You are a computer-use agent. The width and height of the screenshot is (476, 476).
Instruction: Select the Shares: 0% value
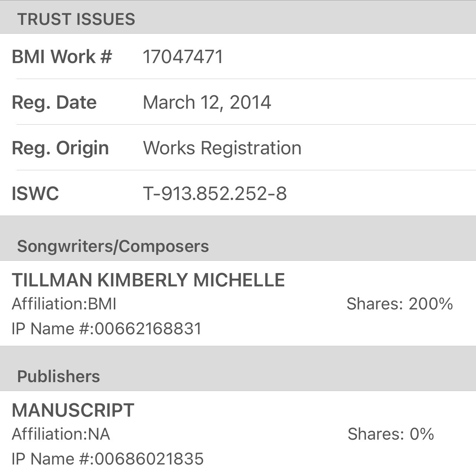391,434
